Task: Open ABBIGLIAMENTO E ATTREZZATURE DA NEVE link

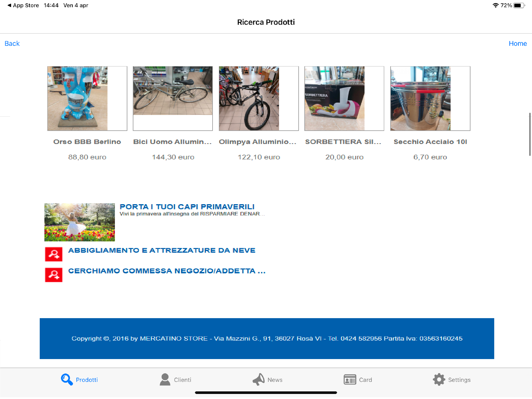Action: click(x=162, y=250)
